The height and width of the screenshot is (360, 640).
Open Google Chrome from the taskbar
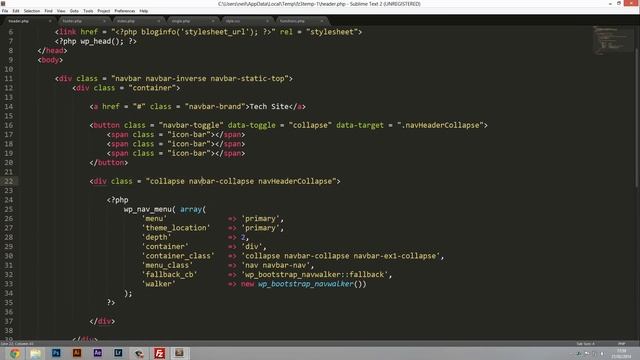(x=15, y=353)
